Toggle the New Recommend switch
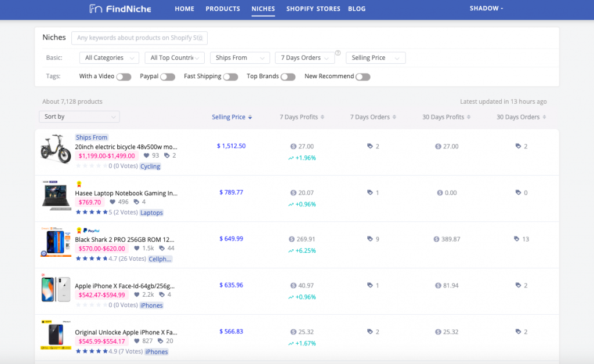 pos(363,77)
